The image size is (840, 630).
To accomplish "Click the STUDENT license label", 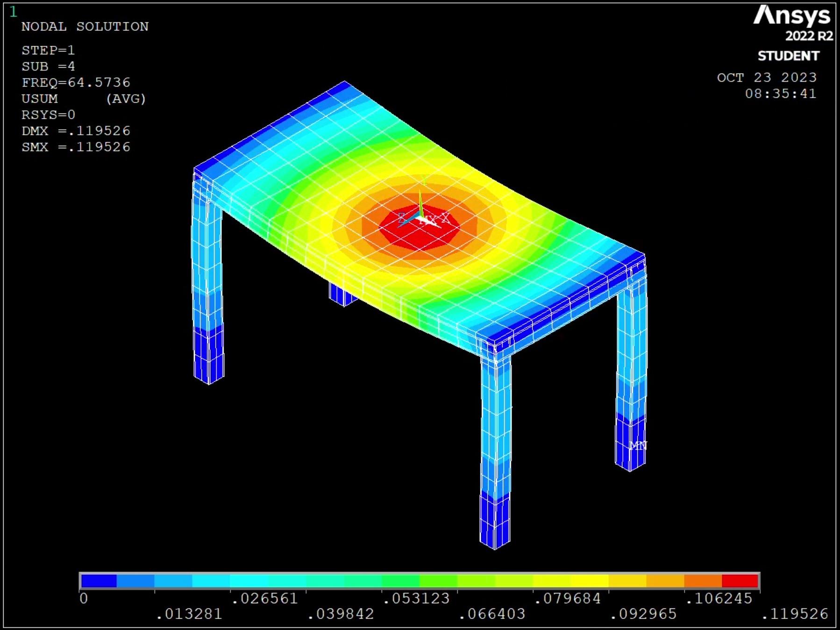I will 788,56.
